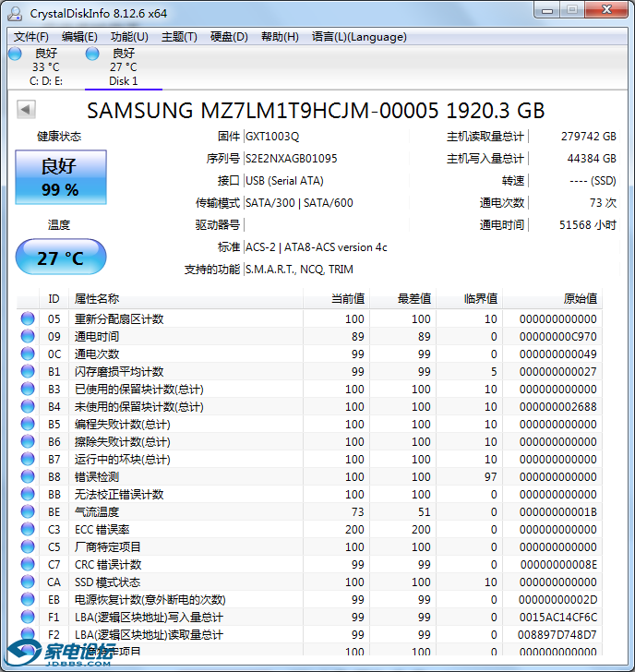Click the blue status orb for Disk 1

coord(92,54)
